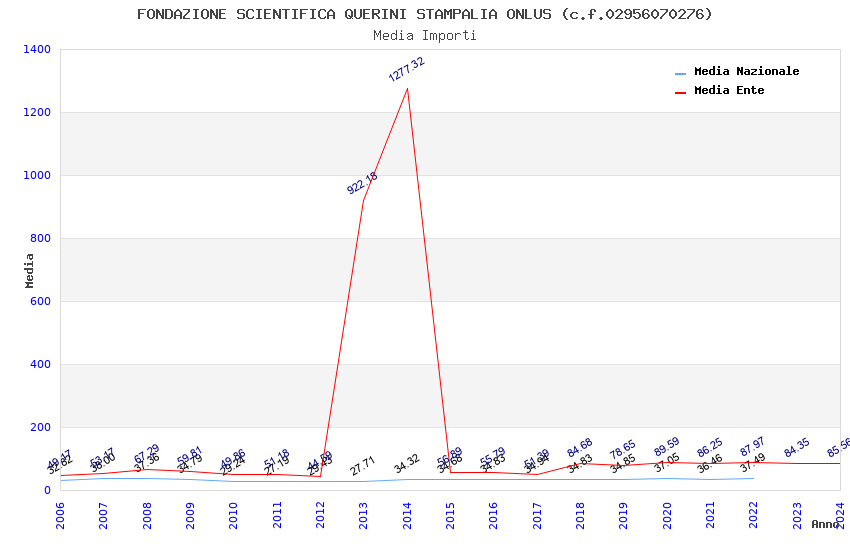Click the 67.29 data label for 2008
Viewport: 850px width, 550px height.
[146, 453]
